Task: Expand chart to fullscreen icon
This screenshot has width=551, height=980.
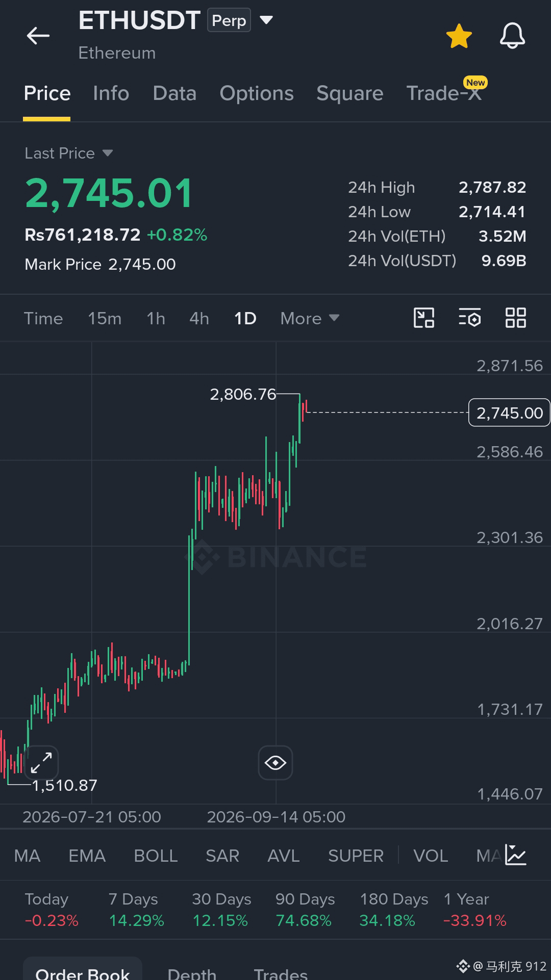Action: coord(41,763)
